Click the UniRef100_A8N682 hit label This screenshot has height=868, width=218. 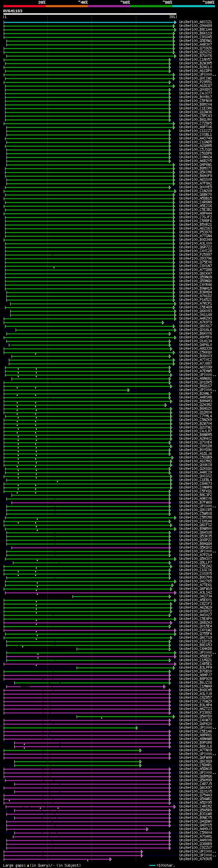click(196, 379)
